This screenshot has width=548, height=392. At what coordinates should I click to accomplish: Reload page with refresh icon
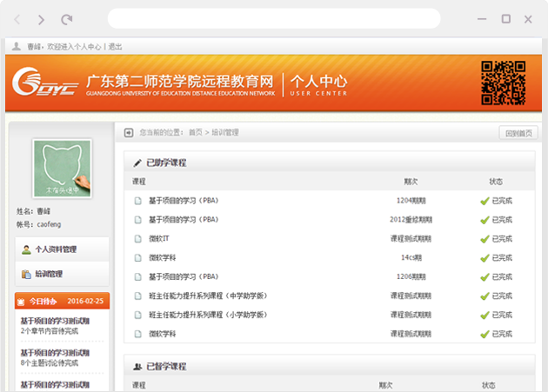[67, 19]
